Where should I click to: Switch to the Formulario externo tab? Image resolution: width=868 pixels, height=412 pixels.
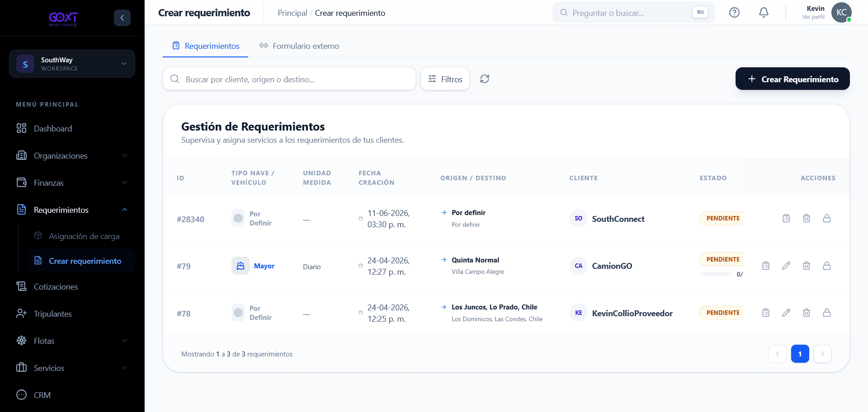pyautogui.click(x=299, y=46)
